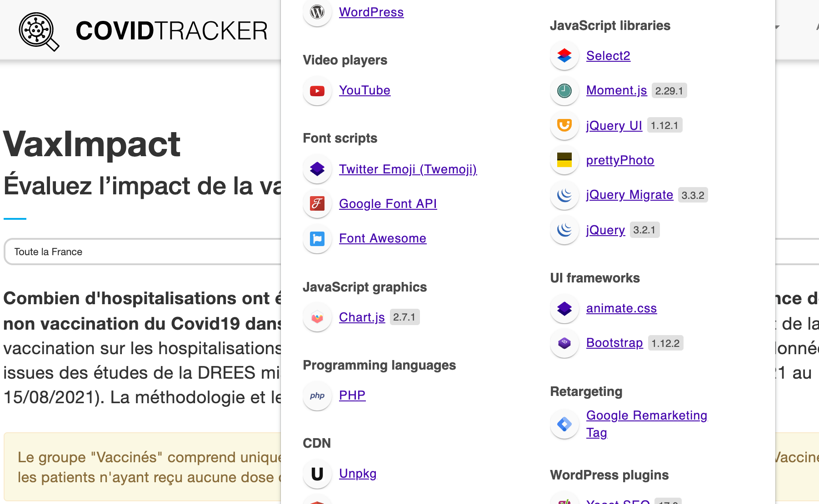Click the PHP logo icon

click(x=317, y=395)
